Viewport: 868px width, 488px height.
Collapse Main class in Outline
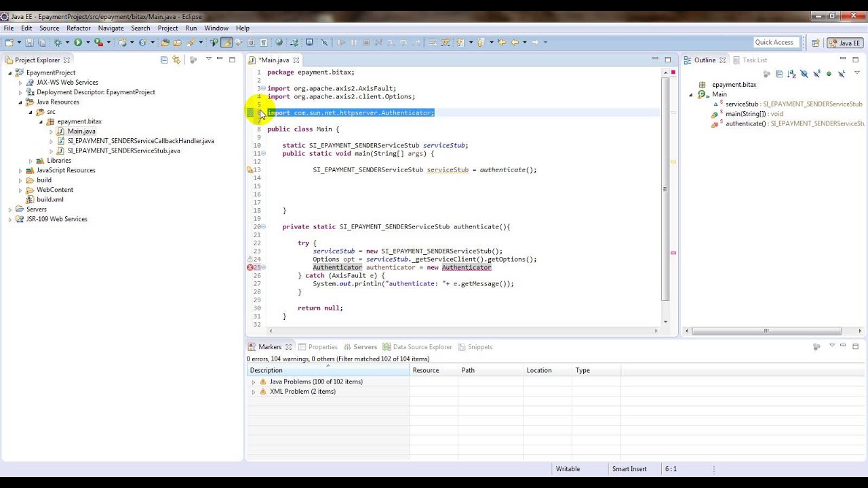[x=691, y=95]
